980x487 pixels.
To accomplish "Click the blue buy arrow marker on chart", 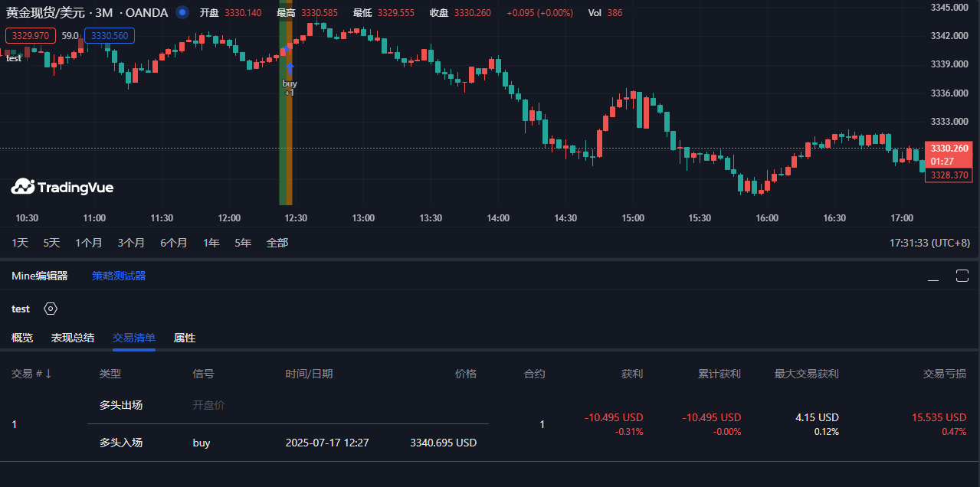I will (x=290, y=69).
